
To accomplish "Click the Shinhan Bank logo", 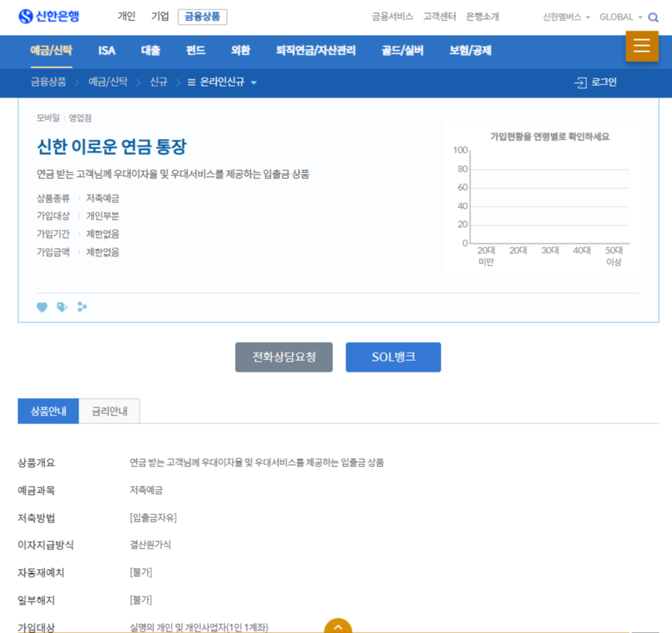I will click(49, 16).
